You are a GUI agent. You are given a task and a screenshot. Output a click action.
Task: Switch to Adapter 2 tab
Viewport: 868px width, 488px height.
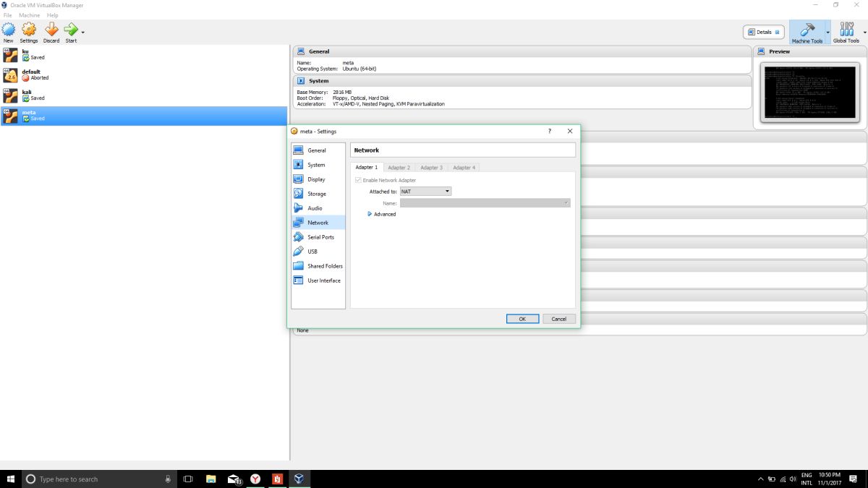click(399, 167)
